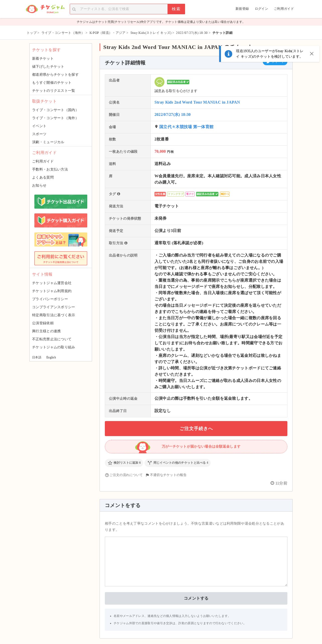Click the search magnifier icon in search box
The height and width of the screenshot is (644, 322).
[74, 9]
